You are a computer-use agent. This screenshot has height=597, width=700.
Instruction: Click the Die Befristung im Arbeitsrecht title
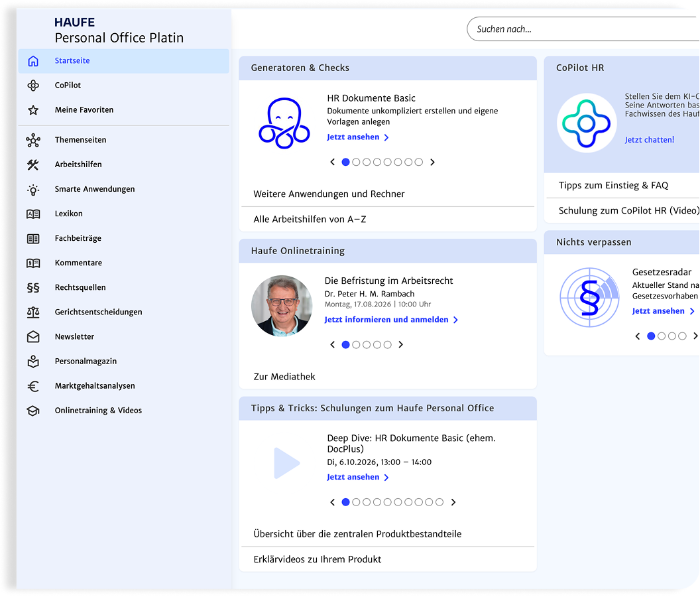388,281
